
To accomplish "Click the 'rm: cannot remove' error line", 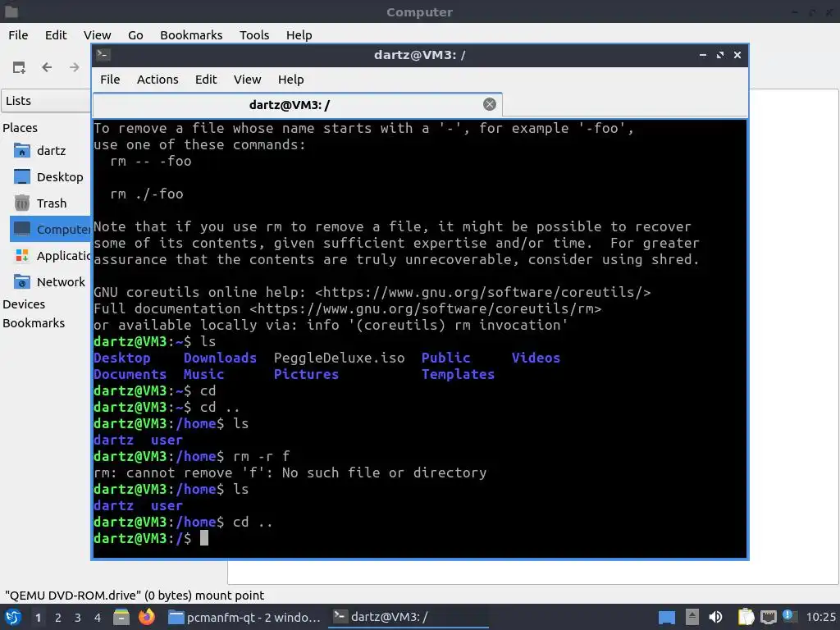I will 290,473.
